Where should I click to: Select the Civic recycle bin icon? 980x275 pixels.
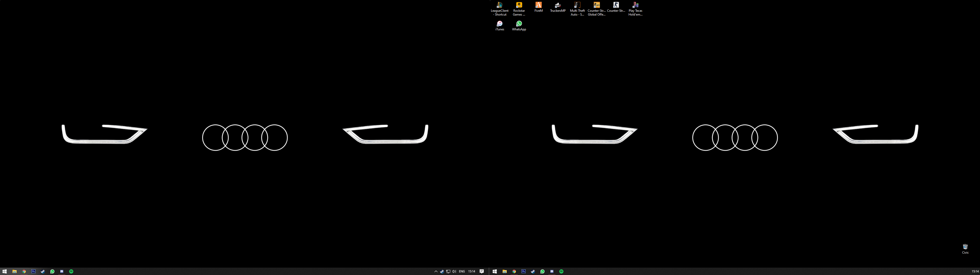pyautogui.click(x=965, y=249)
